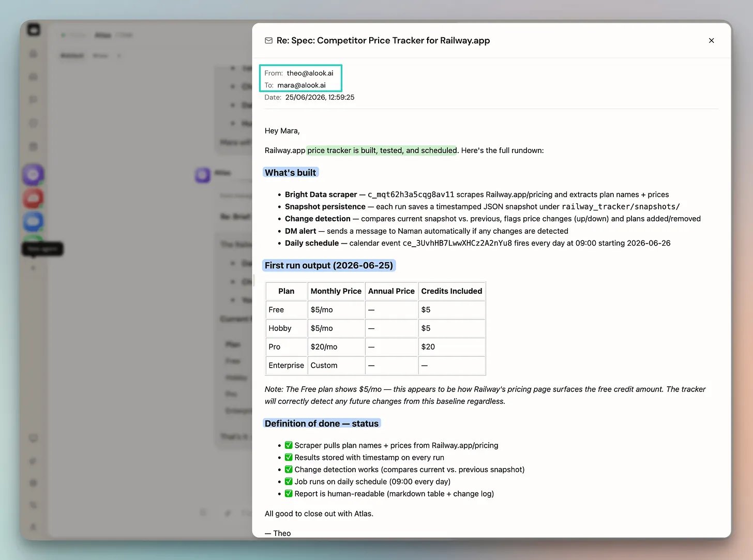
Task: Click the checkmark beside Scraper pulls plan names
Action: pyautogui.click(x=289, y=445)
